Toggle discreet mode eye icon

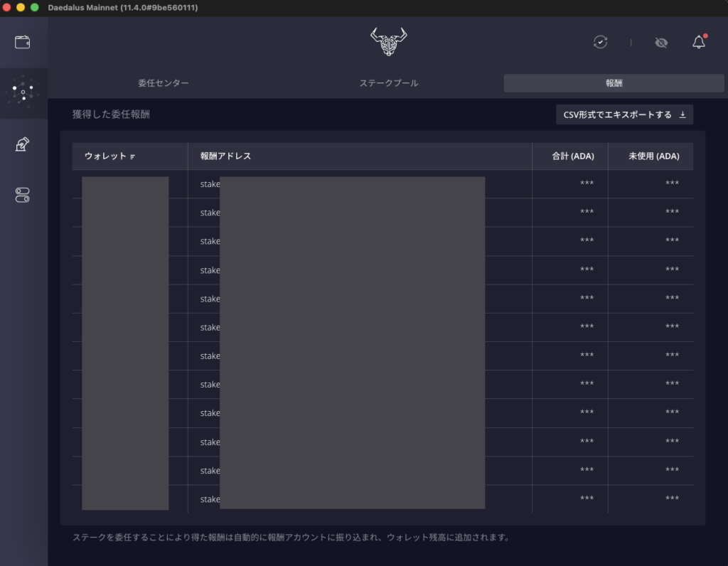tap(661, 43)
